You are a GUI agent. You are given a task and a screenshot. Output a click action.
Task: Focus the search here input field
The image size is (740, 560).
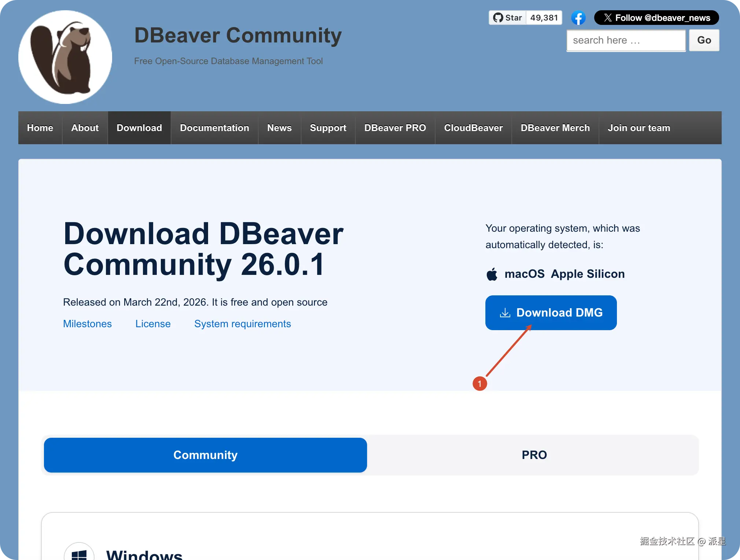[626, 40]
